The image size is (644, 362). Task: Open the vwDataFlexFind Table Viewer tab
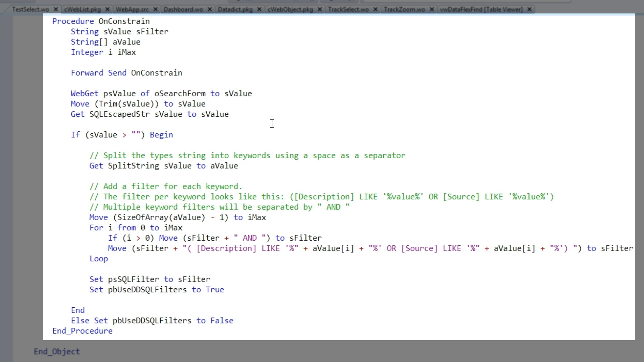(481, 9)
